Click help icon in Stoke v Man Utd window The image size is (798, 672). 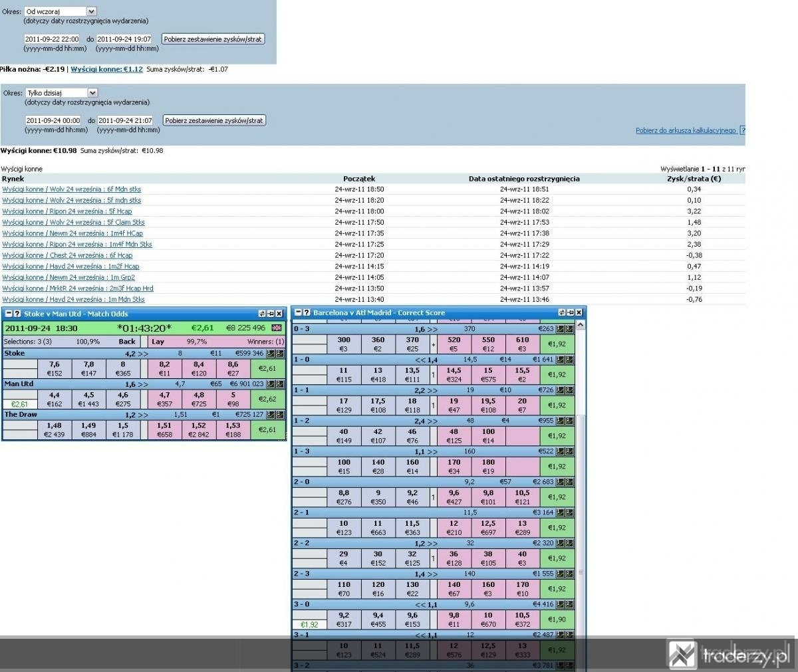coord(17,314)
